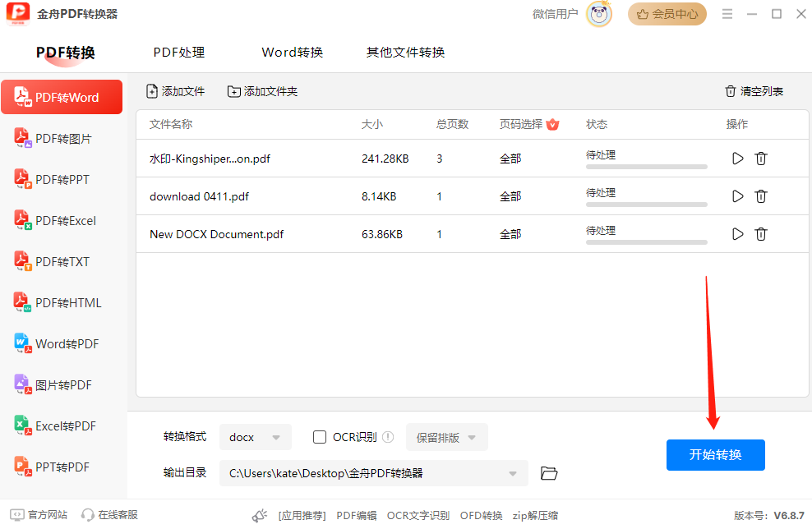Change page selection 全部 for download 0411.pdf

510,196
